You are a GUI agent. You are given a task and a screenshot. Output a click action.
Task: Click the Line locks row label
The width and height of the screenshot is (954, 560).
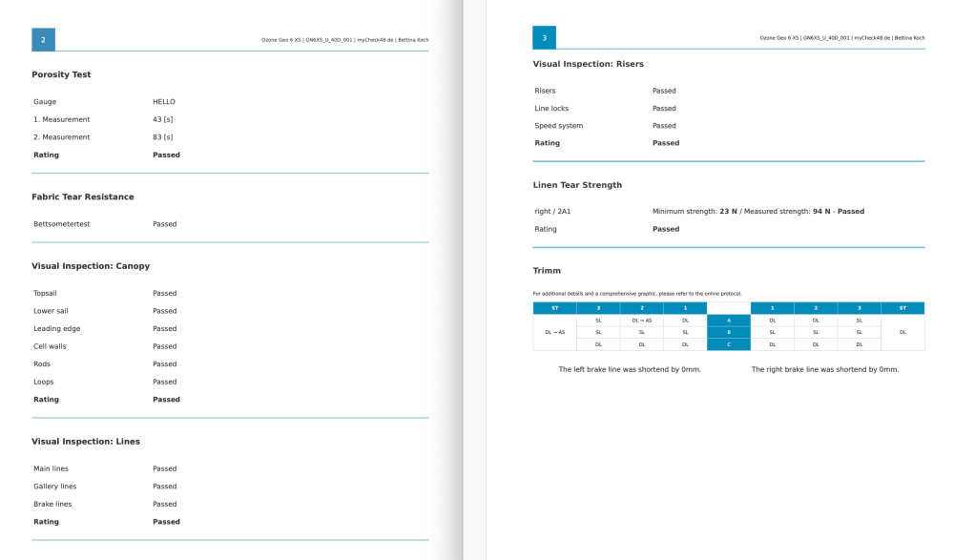pyautogui.click(x=551, y=109)
